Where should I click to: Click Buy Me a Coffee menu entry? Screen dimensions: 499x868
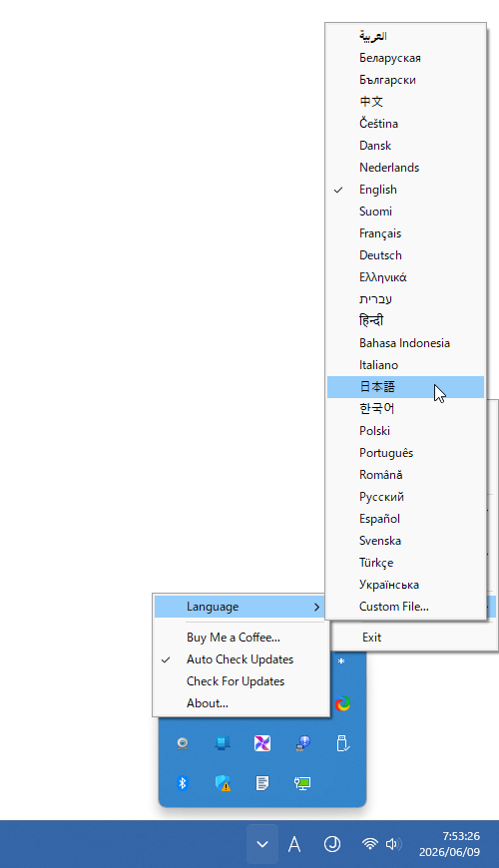pyautogui.click(x=241, y=638)
